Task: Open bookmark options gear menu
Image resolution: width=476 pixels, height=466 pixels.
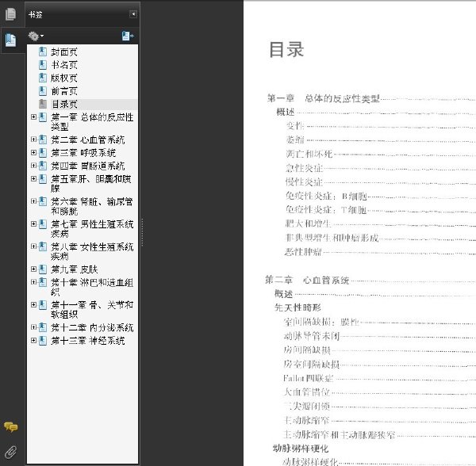Action: [x=36, y=36]
